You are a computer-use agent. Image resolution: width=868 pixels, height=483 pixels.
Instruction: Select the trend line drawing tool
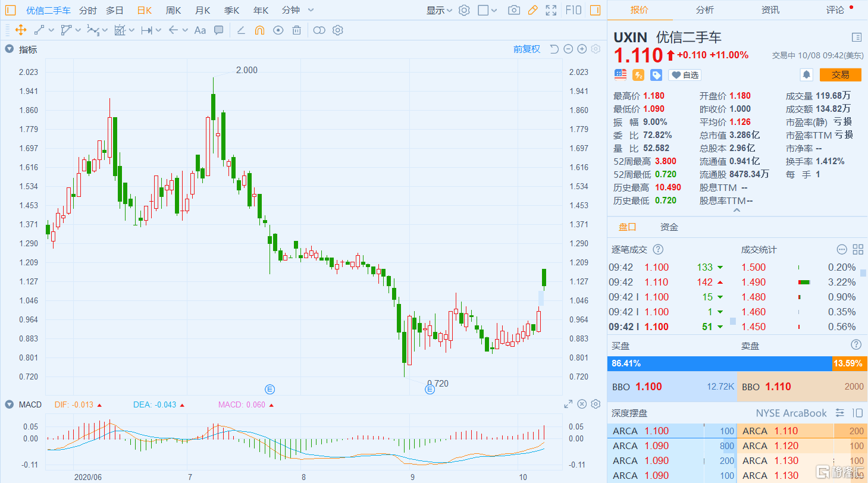pyautogui.click(x=40, y=30)
